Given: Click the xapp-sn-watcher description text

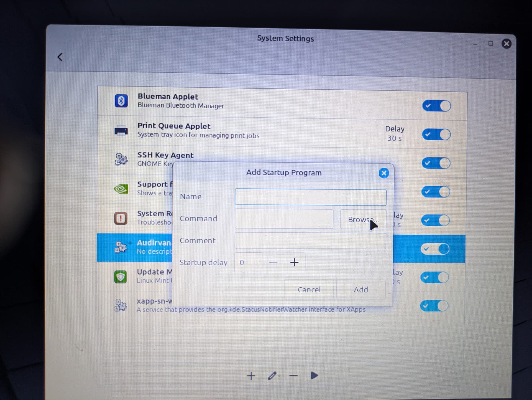Looking at the screenshot, I should 251,310.
